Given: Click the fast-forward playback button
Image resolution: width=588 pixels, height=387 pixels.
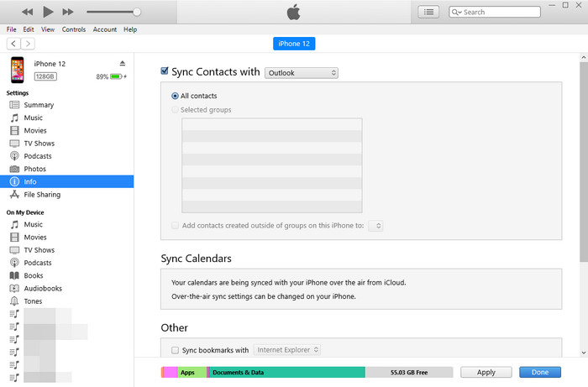Looking at the screenshot, I should click(68, 12).
